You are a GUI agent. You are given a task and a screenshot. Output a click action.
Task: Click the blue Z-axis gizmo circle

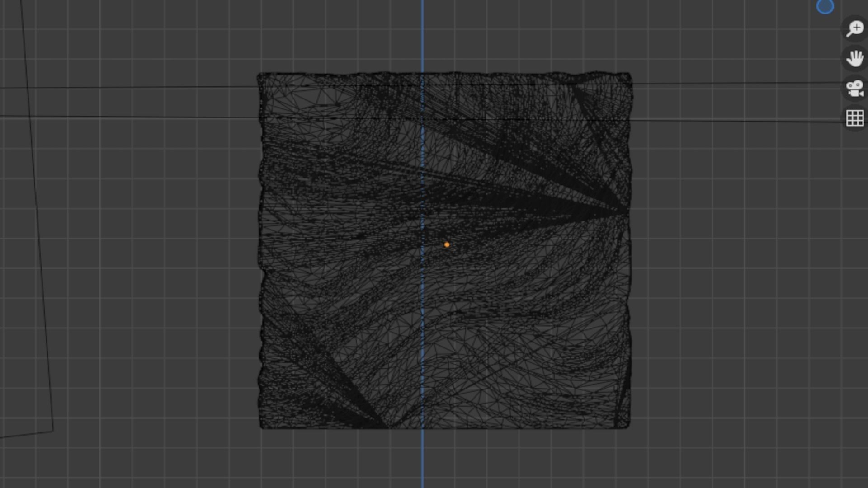[x=825, y=6]
